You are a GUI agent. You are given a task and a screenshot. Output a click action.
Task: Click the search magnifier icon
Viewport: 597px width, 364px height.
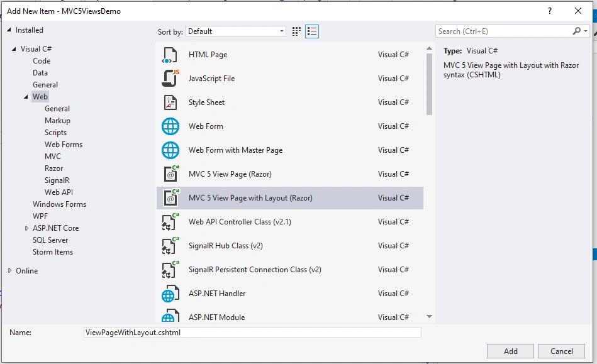tap(576, 31)
